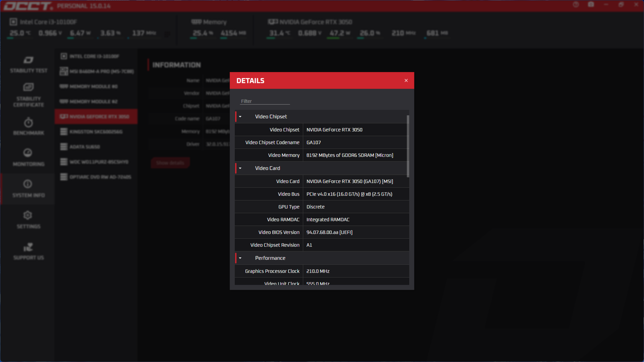This screenshot has width=644, height=362.
Task: Select the Video BIOS version value
Action: (329, 232)
